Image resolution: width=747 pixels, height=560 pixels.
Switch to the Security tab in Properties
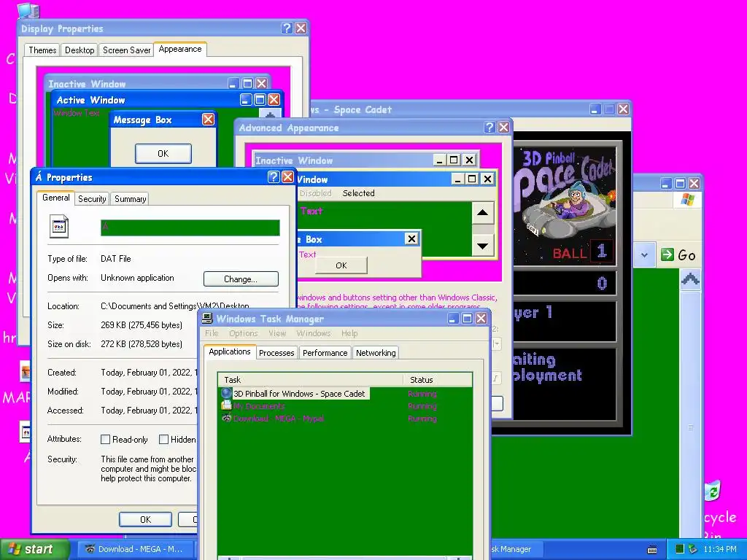[x=92, y=199]
